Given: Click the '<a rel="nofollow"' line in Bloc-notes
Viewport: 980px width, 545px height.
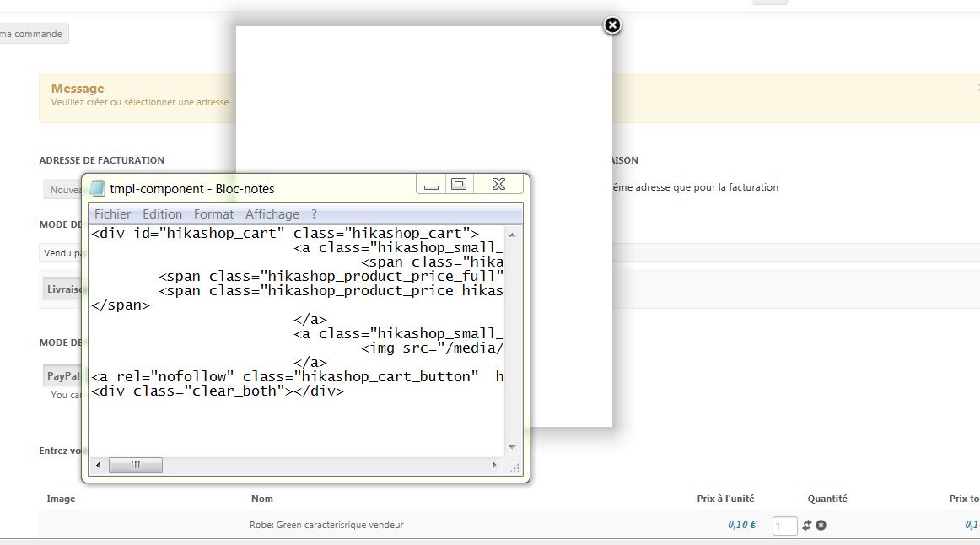Looking at the screenshot, I should [298, 376].
